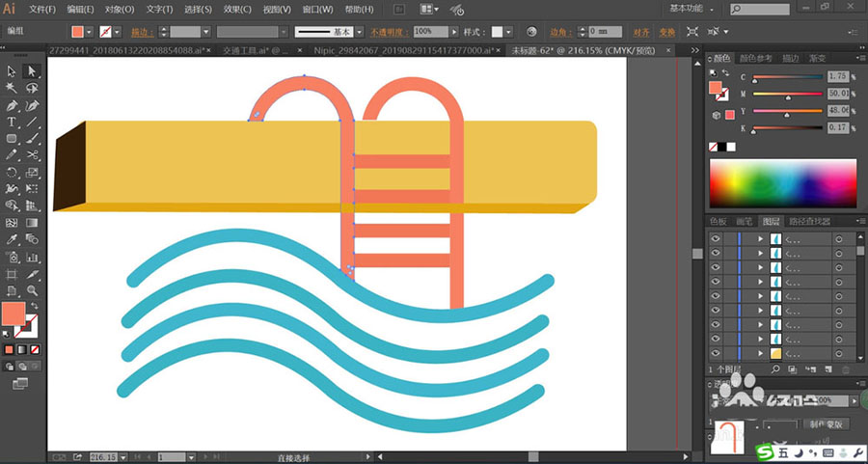Select the Direct Selection tool

pyautogui.click(x=32, y=70)
